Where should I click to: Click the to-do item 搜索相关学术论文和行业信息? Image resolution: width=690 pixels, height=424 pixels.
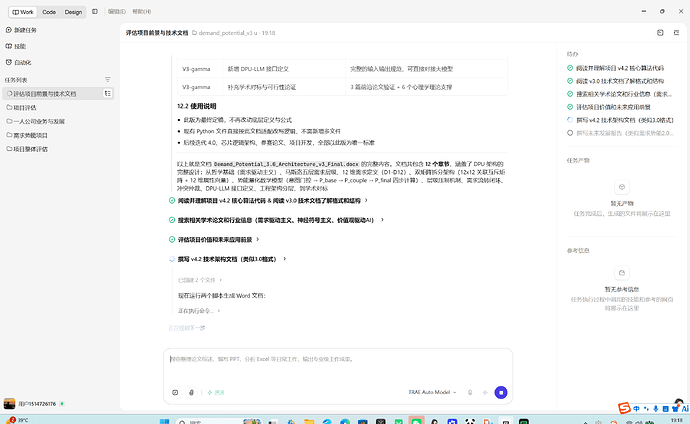coord(620,94)
